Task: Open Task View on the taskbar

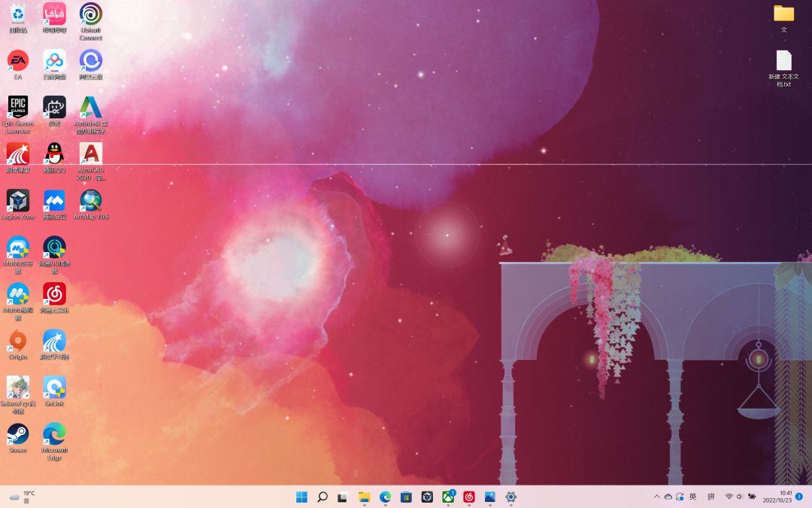Action: tap(342, 497)
